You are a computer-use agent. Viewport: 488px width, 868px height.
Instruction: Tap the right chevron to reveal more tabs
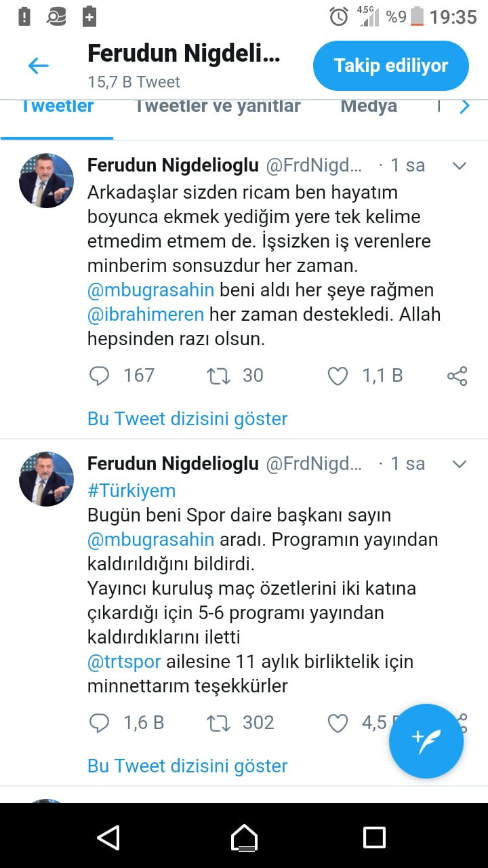(464, 106)
